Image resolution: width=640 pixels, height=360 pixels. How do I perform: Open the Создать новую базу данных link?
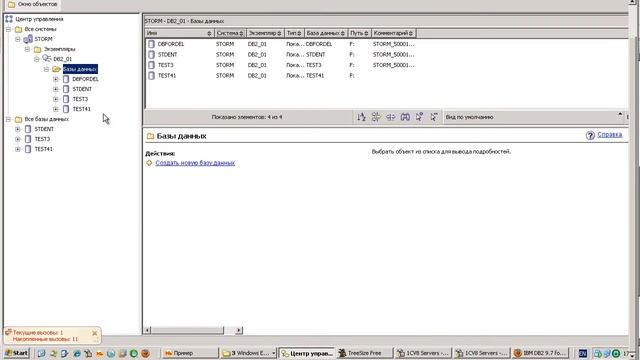click(195, 163)
